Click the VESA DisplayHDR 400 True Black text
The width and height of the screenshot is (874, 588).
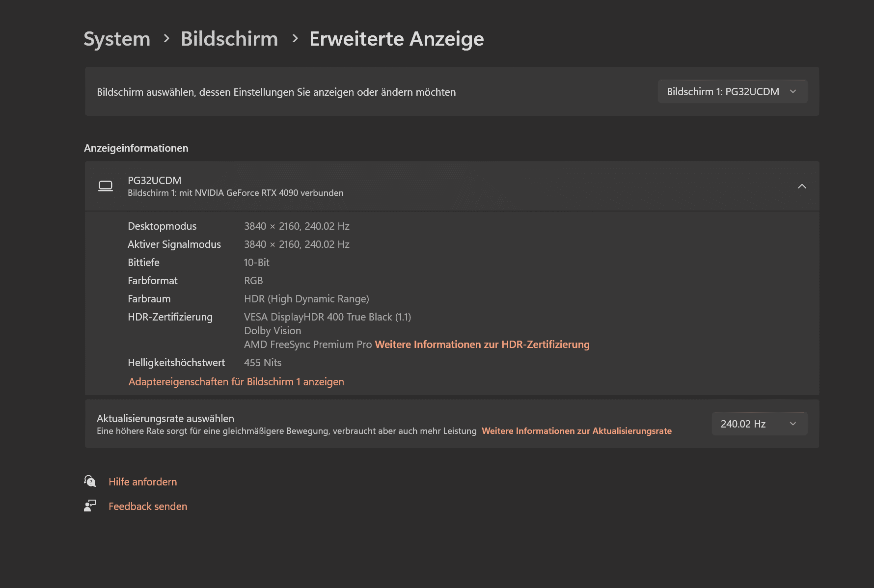[327, 317]
